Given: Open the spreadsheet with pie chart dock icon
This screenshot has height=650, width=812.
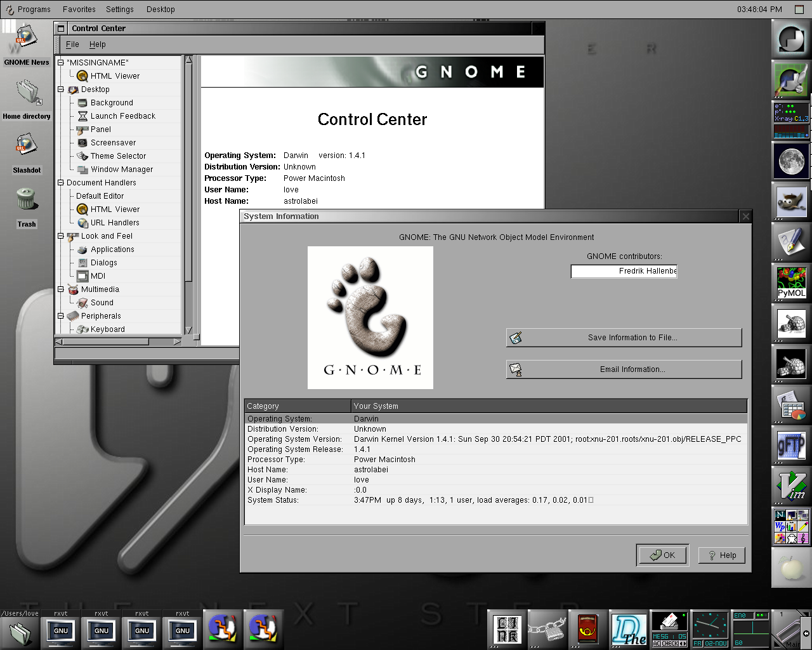Looking at the screenshot, I should click(x=791, y=405).
